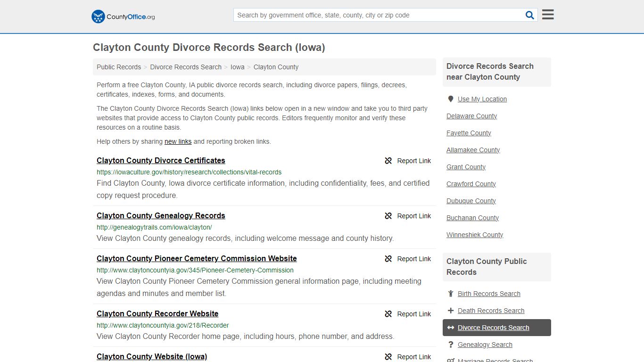Screen dimensions: 644x362
Task: Open Clayton County Divorce Certificates
Action: pos(161,160)
